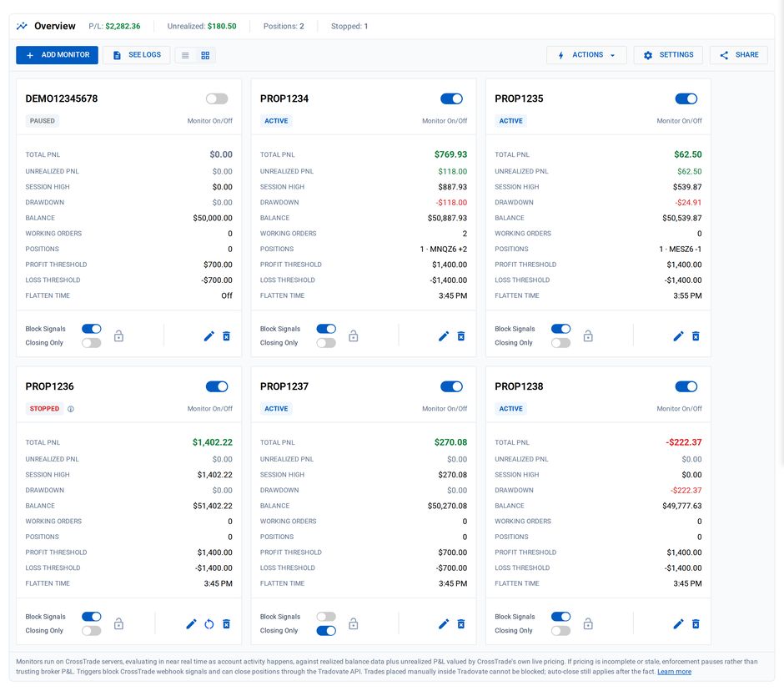Delete the PROP1234 monitor
Viewport: 784px width, 691px height.
(x=461, y=336)
